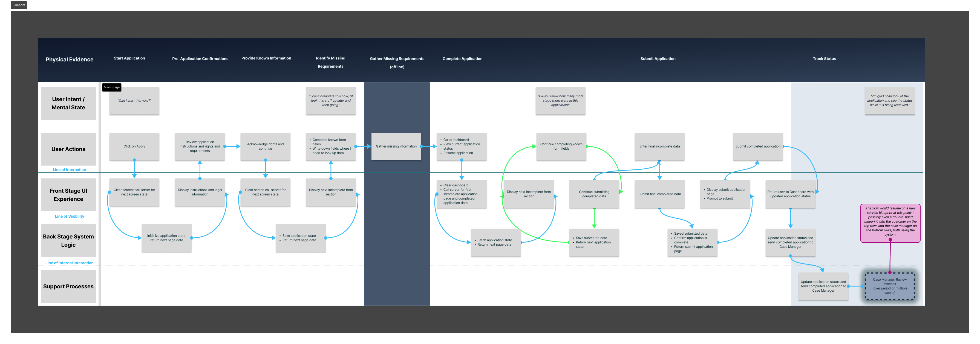
Task: Select the quote 'Can I start this now?'
Action: point(134,101)
